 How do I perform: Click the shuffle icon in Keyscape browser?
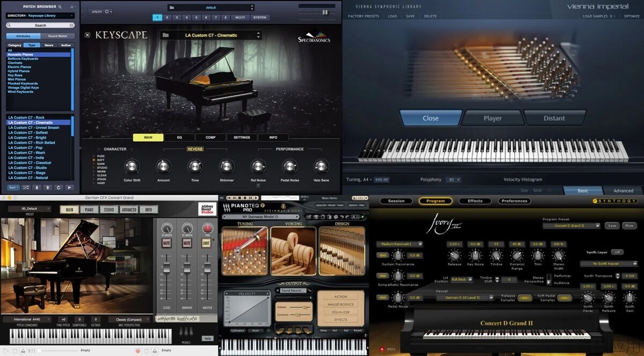point(26,187)
